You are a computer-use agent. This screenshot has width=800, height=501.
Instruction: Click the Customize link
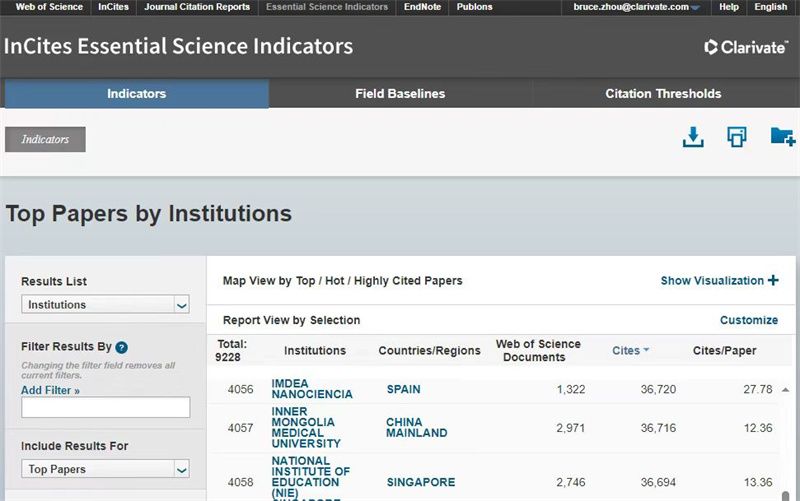click(x=749, y=320)
